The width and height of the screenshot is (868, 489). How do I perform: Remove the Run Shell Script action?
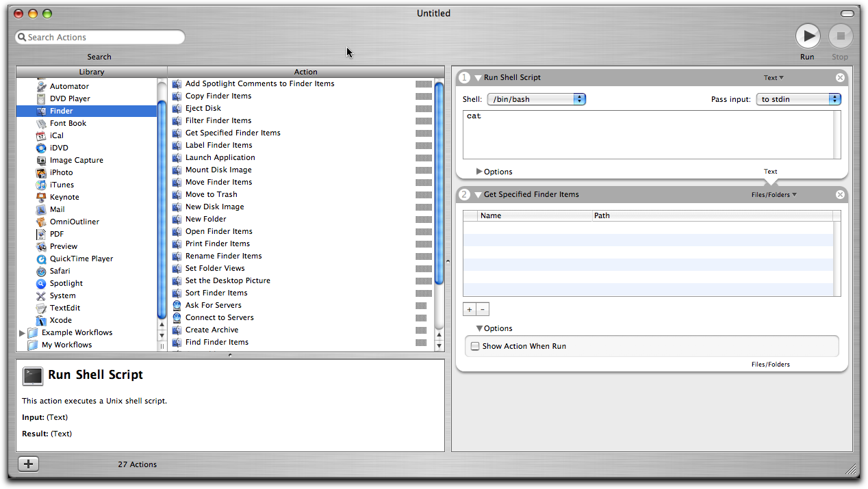pyautogui.click(x=840, y=78)
